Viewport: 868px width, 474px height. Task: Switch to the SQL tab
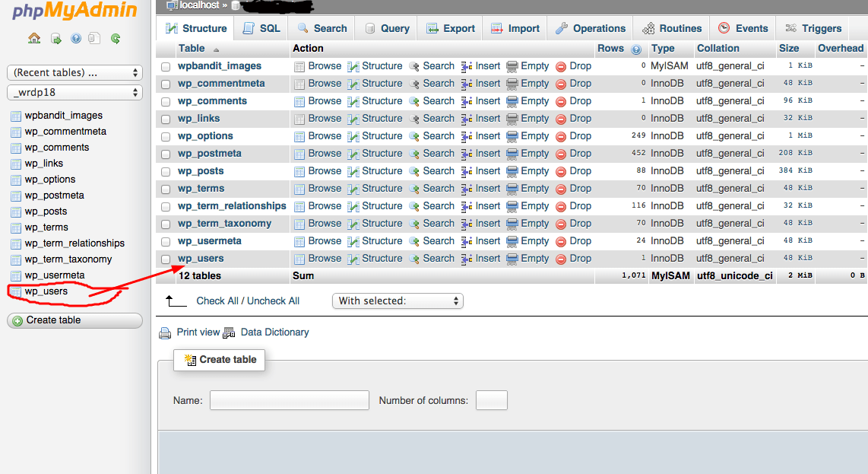tap(261, 28)
